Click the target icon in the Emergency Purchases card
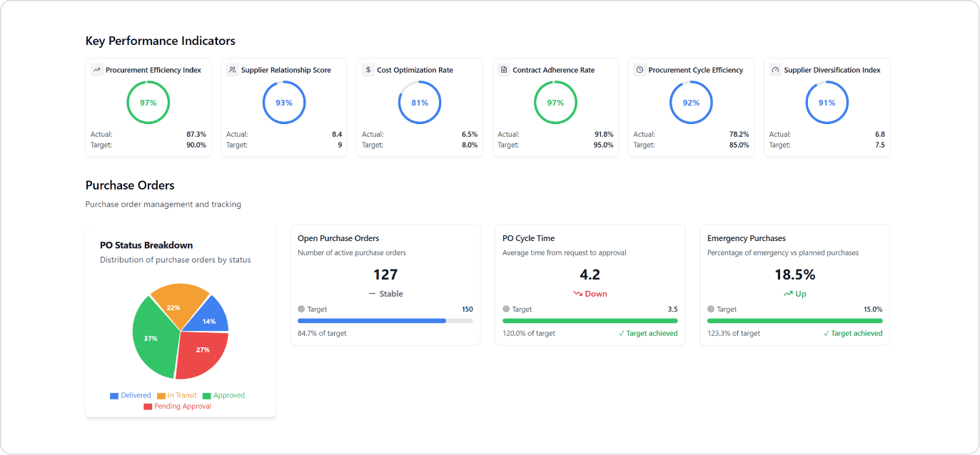Screen dimensions: 980x455 pos(711,310)
